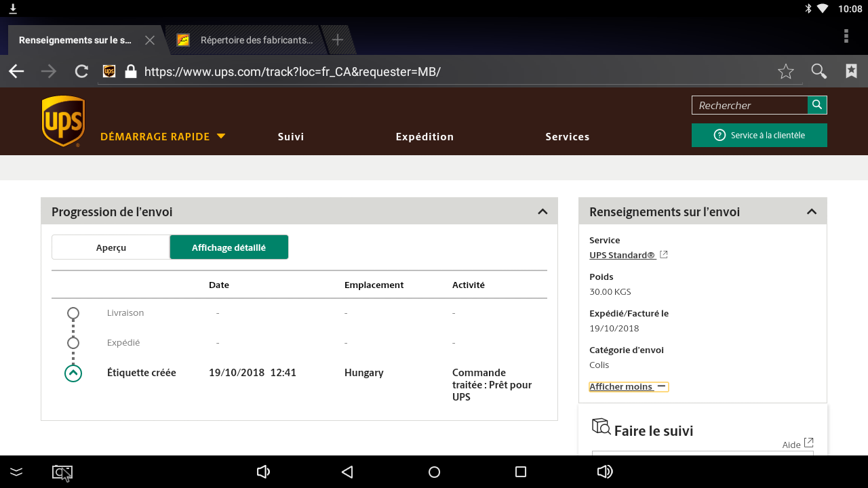Click the 19/10/2018 12:41 date cell
The image size is (868, 488).
tap(252, 372)
